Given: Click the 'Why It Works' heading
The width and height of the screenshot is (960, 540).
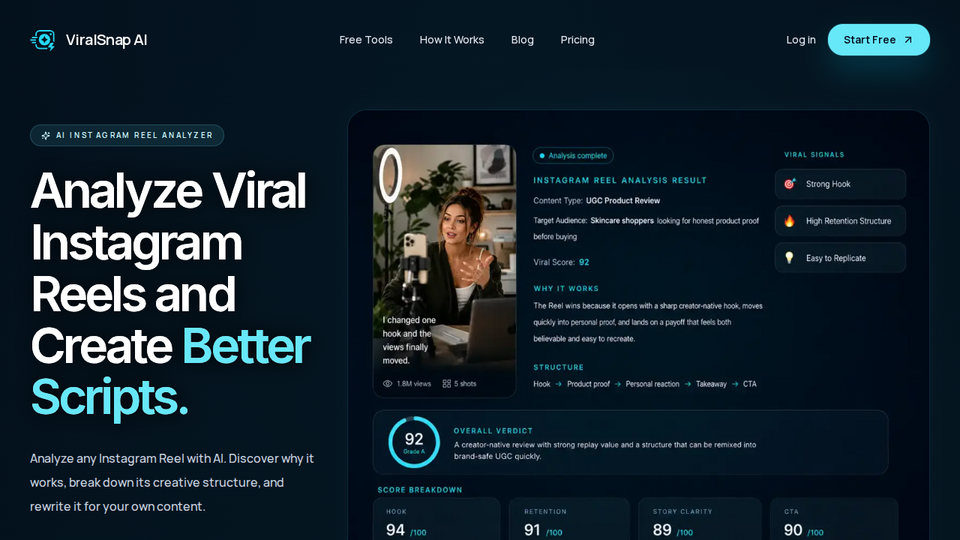Looking at the screenshot, I should pyautogui.click(x=566, y=288).
